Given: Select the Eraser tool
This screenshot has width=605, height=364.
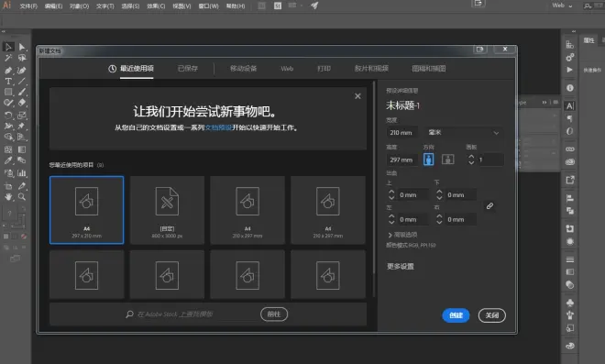Looking at the screenshot, I should pos(22,103).
